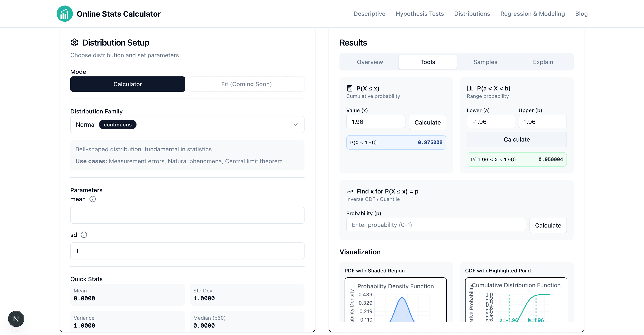Open the Distribution Family dropdown
Image resolution: width=644 pixels, height=335 pixels.
[x=187, y=125]
